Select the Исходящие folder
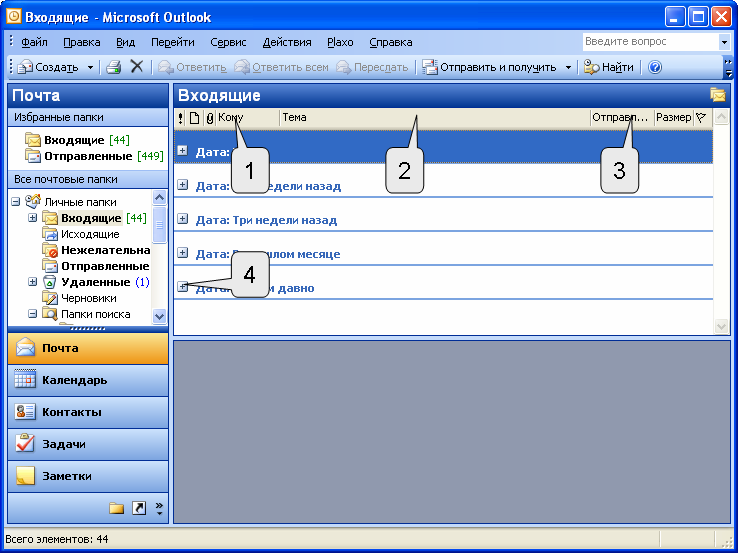The image size is (738, 553). [x=80, y=234]
